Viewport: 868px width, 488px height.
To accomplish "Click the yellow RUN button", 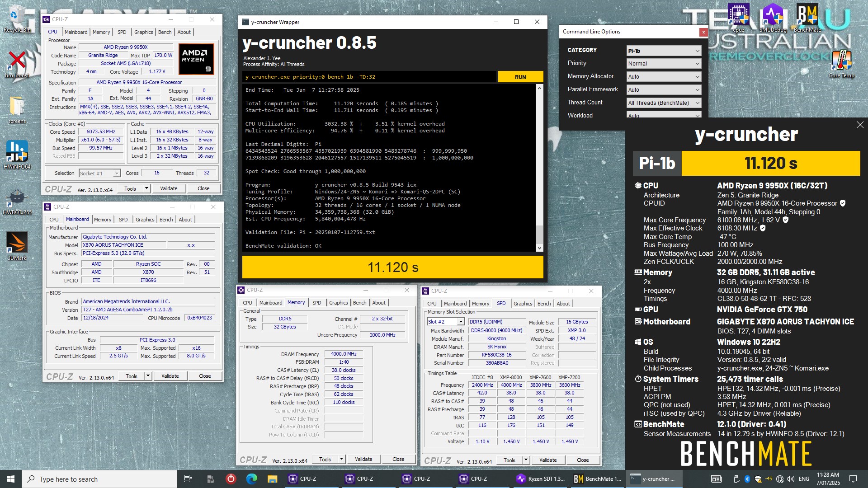I will click(520, 77).
